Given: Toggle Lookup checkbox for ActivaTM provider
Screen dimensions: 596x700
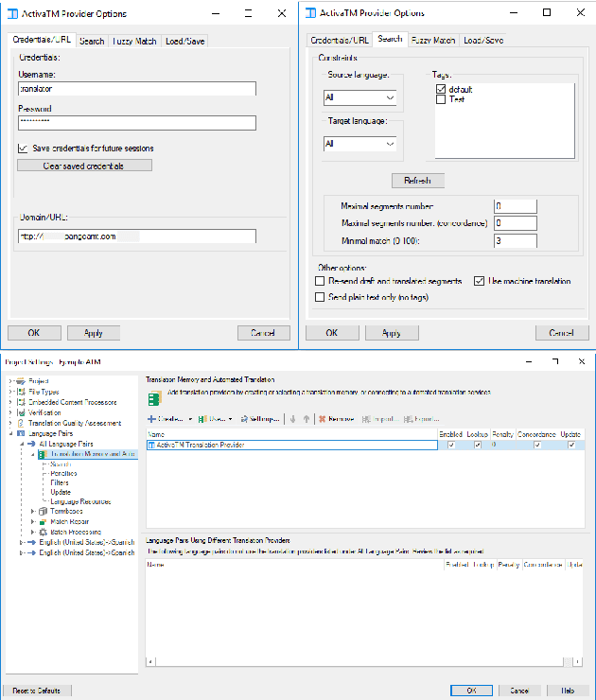Looking at the screenshot, I should 478,445.
